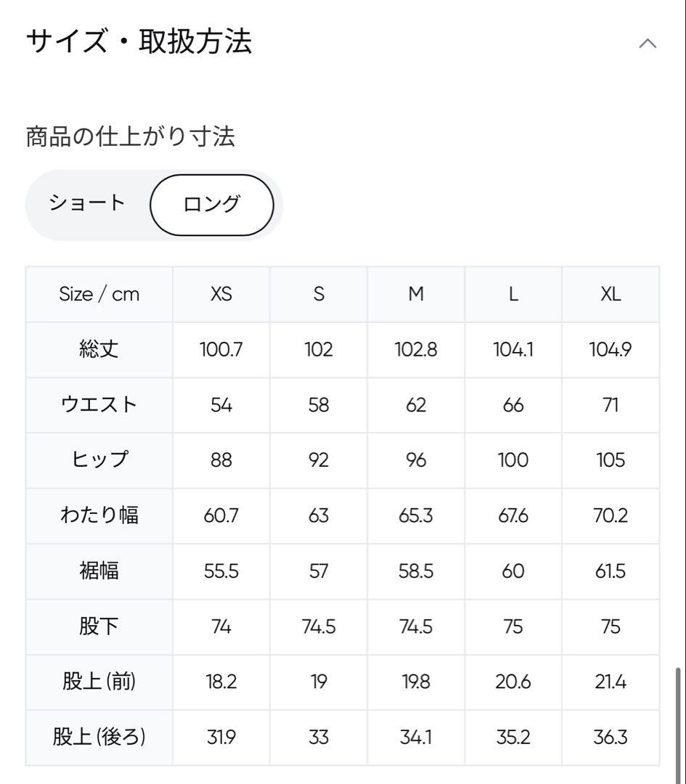Click the ヒップ row label
The image size is (686, 784).
coord(99,460)
